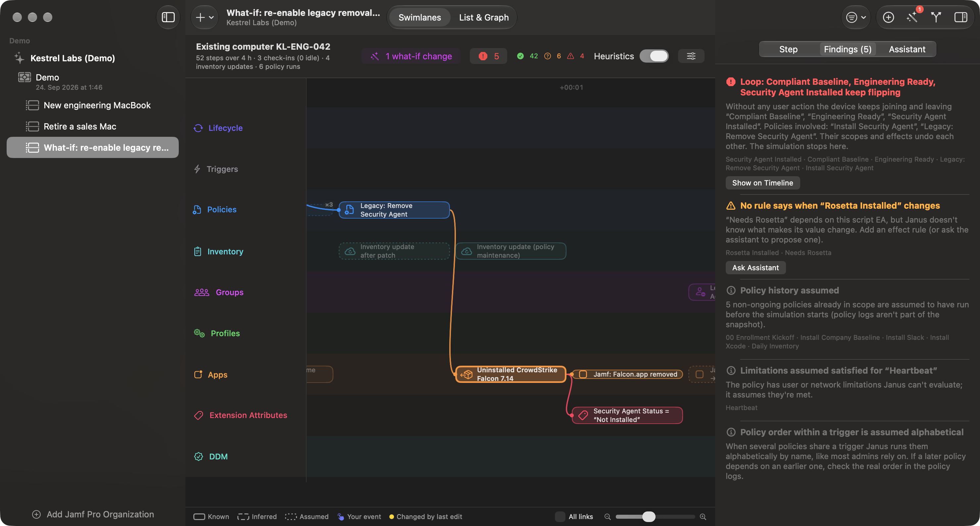This screenshot has height=526, width=980.
Task: Select the DDM swimlane label
Action: 211,456
